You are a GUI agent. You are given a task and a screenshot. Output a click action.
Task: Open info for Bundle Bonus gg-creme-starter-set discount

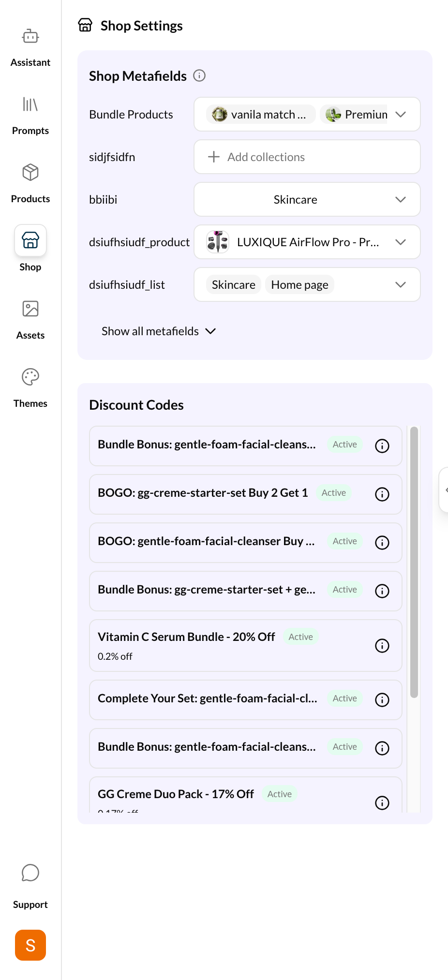[x=382, y=591]
